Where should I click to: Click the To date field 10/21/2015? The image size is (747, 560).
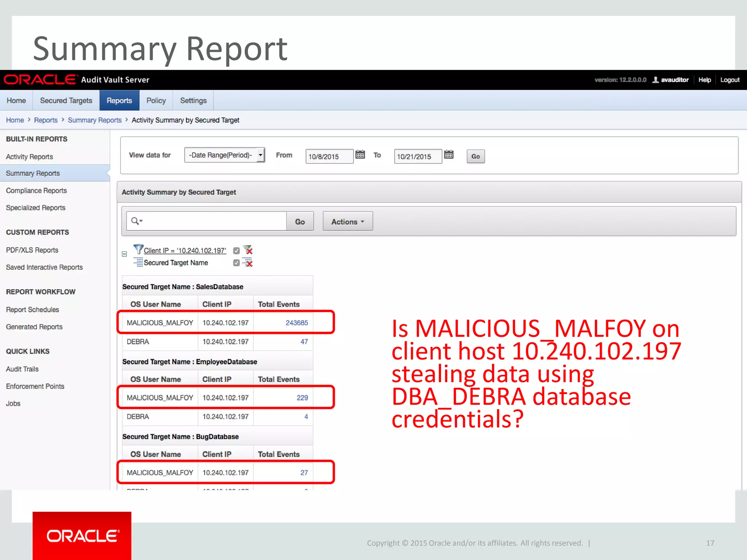pos(418,156)
